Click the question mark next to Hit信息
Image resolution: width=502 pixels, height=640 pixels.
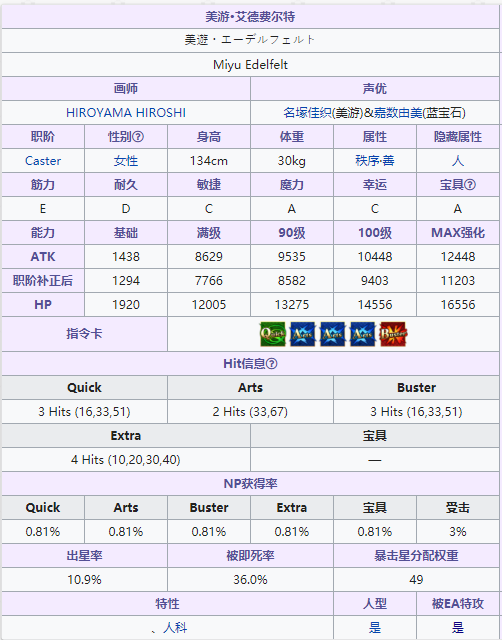(272, 363)
